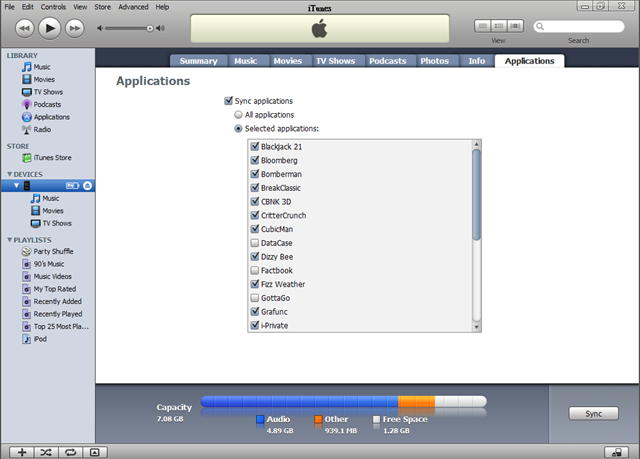Click the Play button
Image resolution: width=640 pixels, height=459 pixels.
click(x=49, y=28)
